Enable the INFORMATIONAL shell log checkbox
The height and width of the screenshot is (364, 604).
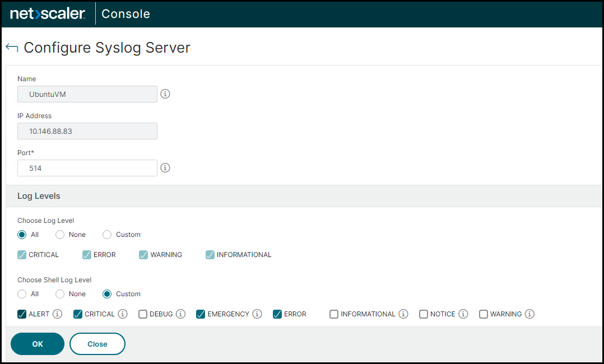334,314
